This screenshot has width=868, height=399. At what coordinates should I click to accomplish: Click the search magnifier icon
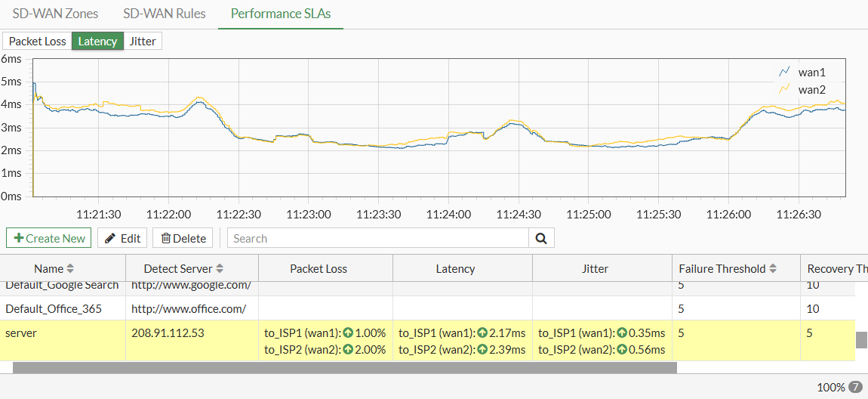tap(541, 238)
